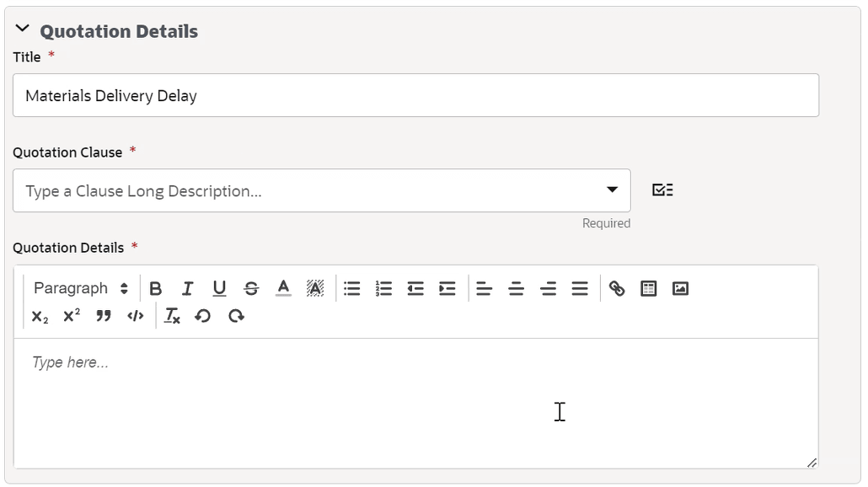Collapse the Quotation Details section
Screen dimensions: 868x487
point(22,28)
